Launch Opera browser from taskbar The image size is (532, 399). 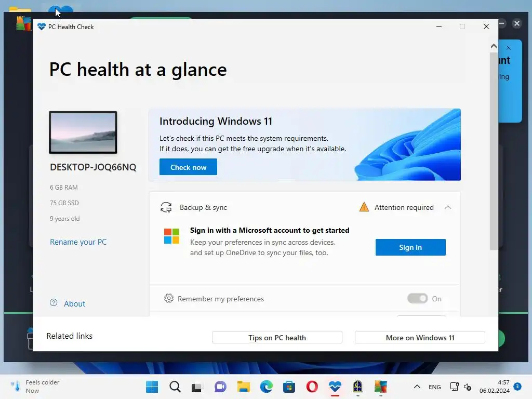coord(312,387)
